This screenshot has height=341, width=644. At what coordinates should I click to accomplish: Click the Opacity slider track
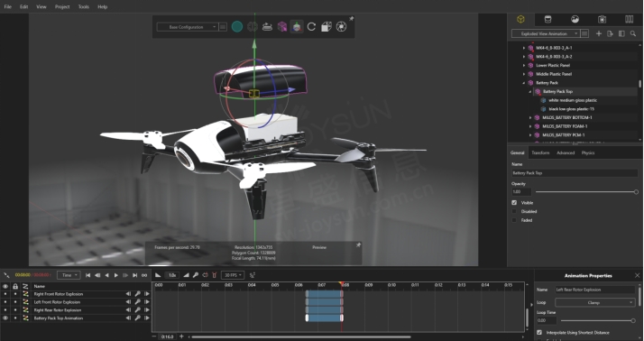point(586,192)
